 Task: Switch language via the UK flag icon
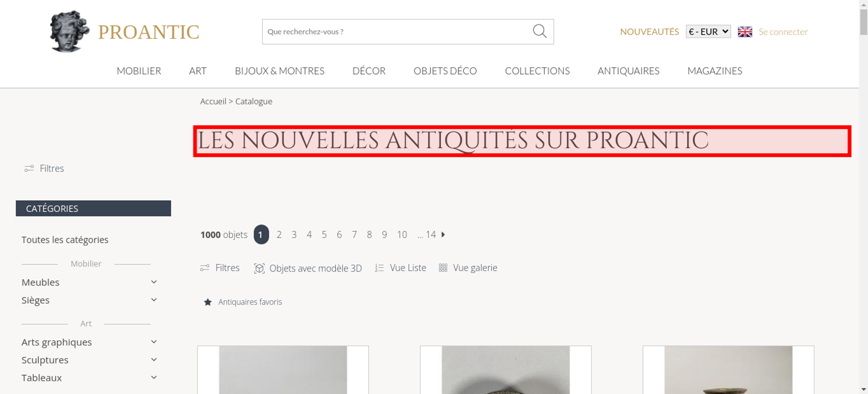(x=745, y=32)
